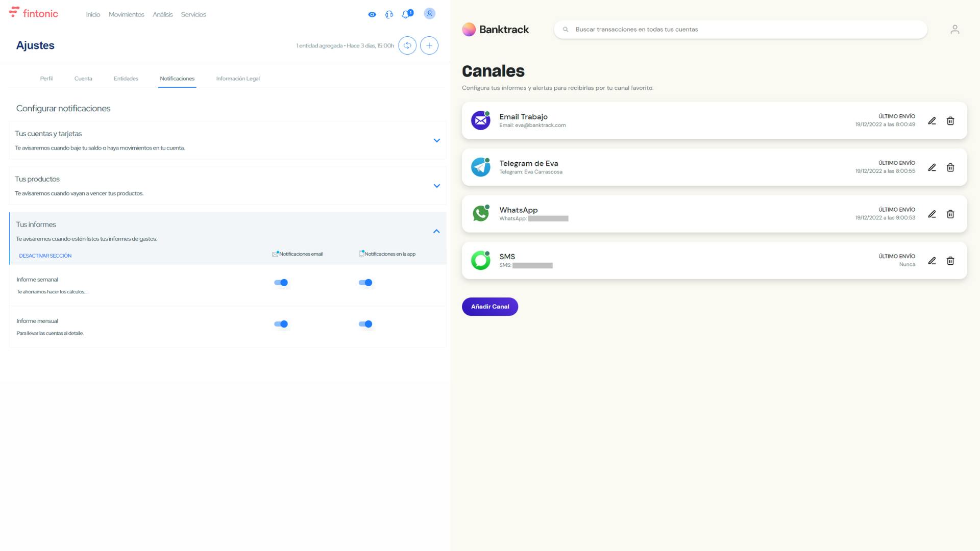Viewport: 980px width, 551px height.
Task: Delete the SMS channel
Action: coord(950,261)
